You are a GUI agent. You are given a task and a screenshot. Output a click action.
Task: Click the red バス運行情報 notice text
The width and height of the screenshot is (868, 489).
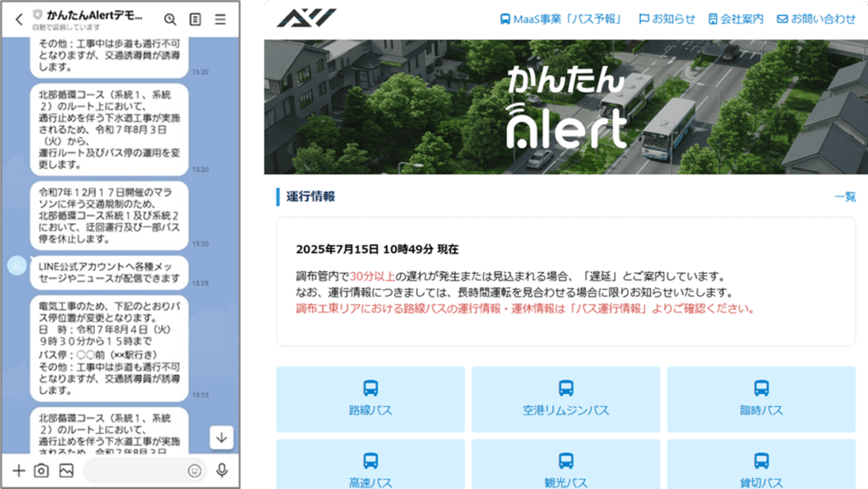(x=526, y=308)
